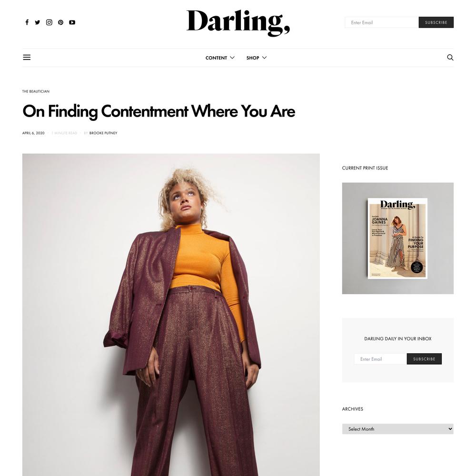Open author Brooke Putney's page
This screenshot has width=476, height=476.
pos(103,133)
